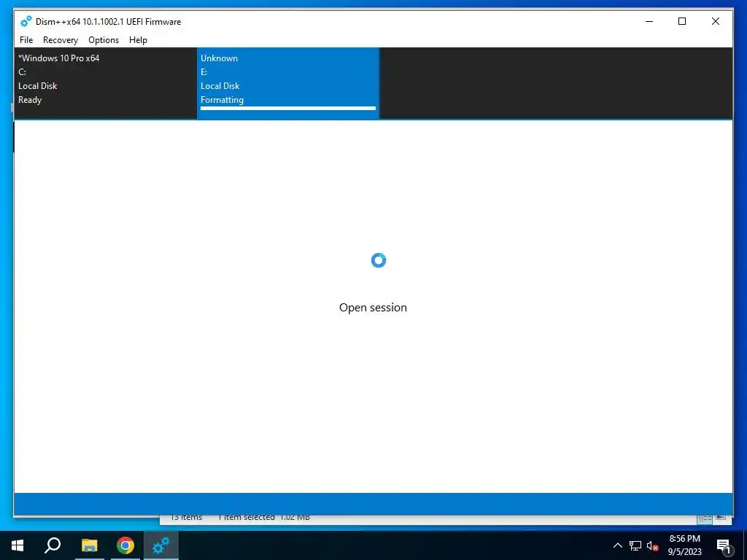This screenshot has width=747, height=560.
Task: Open taskbar Search
Action: click(53, 545)
